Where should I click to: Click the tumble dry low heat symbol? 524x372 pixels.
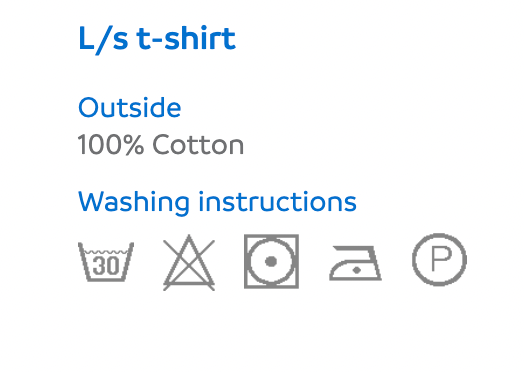coord(271,261)
